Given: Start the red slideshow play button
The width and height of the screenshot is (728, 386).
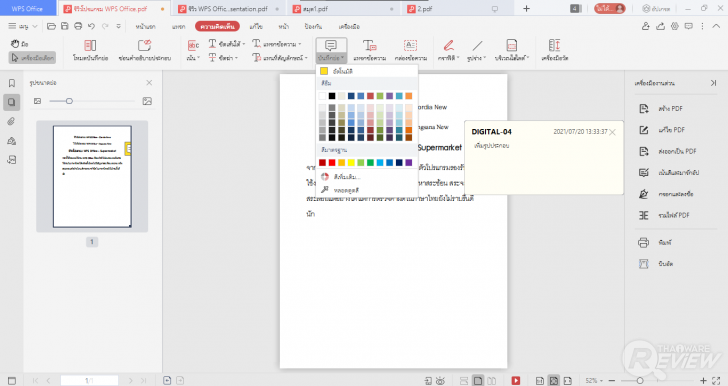Looking at the screenshot, I should [515, 380].
